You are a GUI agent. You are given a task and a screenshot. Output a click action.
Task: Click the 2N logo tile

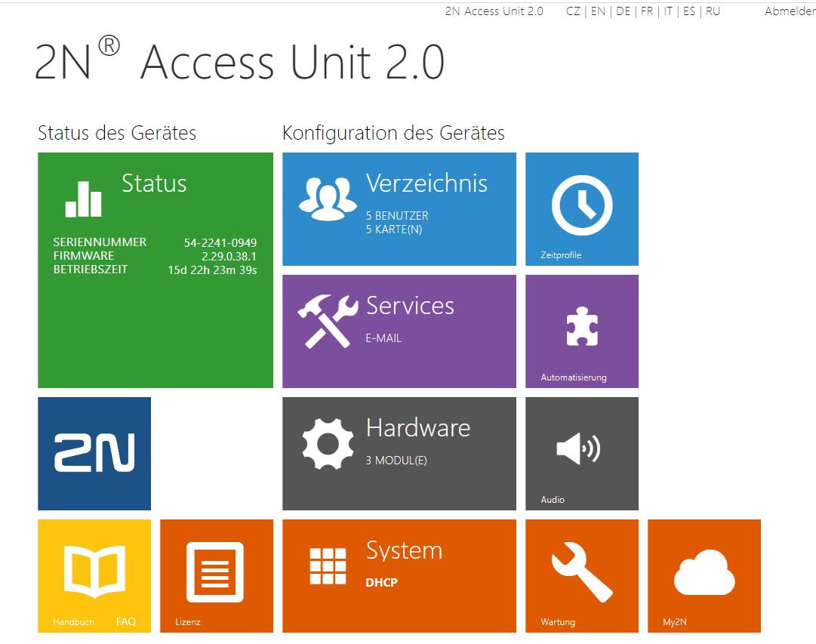(x=94, y=454)
